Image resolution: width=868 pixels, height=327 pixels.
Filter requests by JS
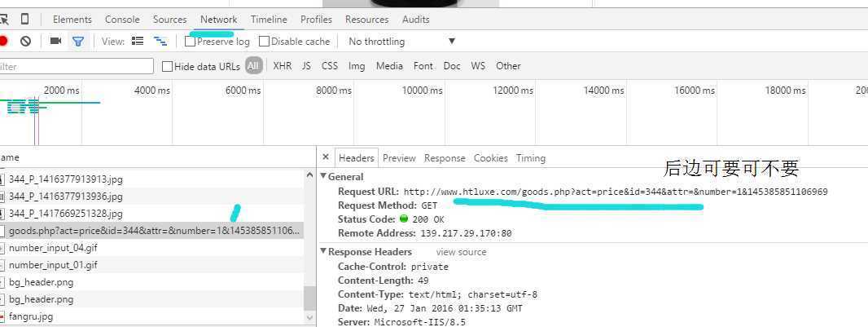[x=306, y=66]
